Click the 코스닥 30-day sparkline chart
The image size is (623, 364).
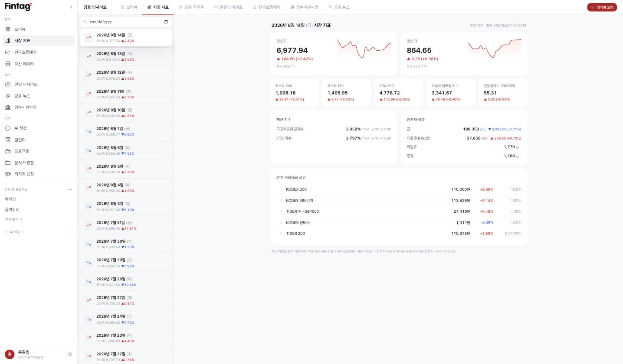494,49
